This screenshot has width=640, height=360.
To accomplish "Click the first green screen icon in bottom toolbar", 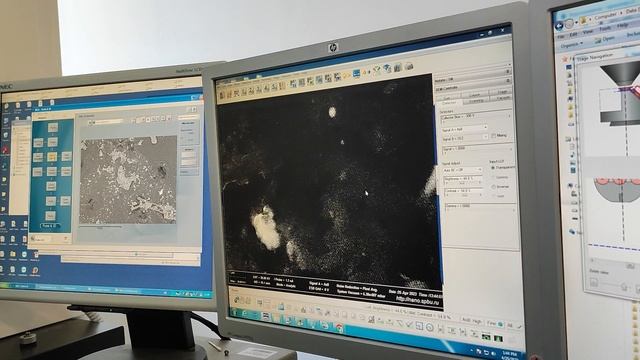I will (486, 337).
